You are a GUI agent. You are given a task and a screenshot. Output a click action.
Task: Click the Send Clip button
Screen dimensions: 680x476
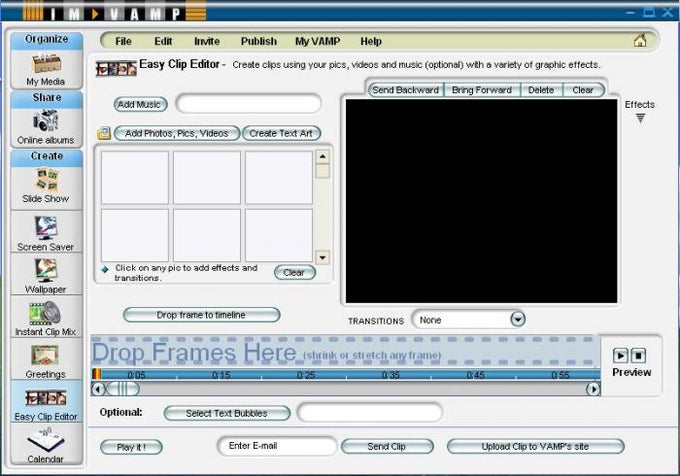coord(387,447)
